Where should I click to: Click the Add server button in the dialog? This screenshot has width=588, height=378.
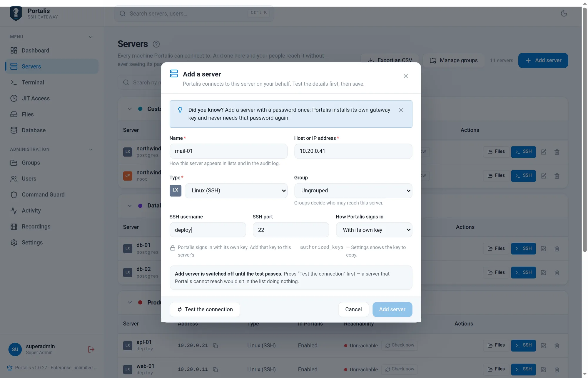click(x=392, y=309)
